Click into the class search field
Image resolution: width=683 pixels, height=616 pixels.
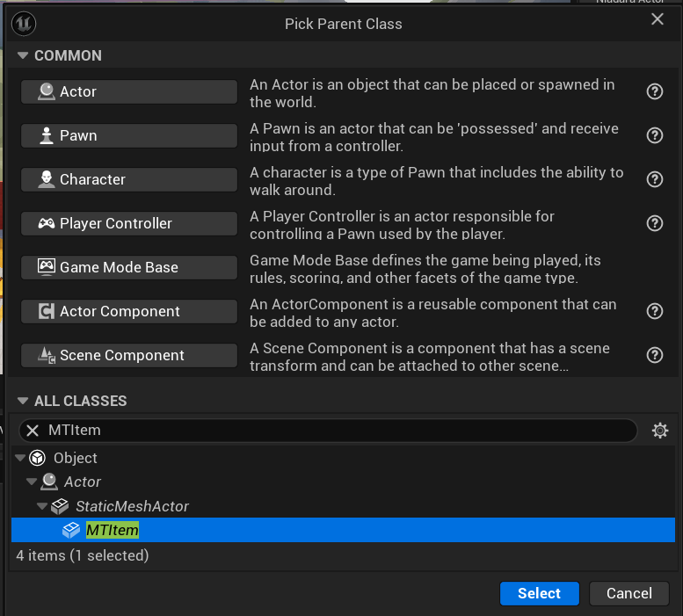336,431
